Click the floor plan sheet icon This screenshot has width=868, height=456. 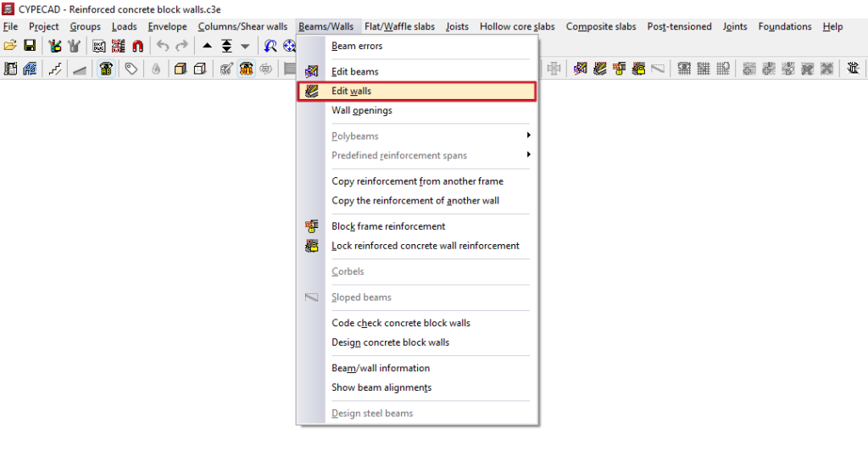pyautogui.click(x=10, y=69)
